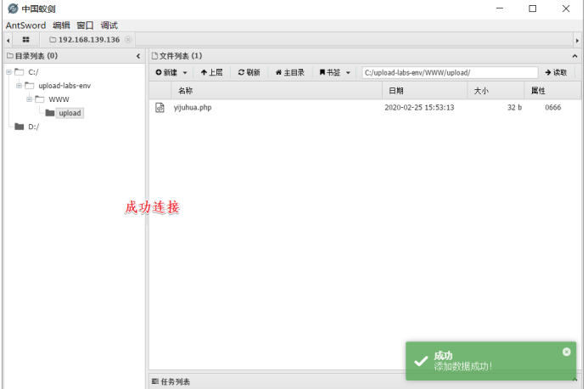The width and height of the screenshot is (588, 389).
Task: Open the 新建 dropdown arrow
Action: tap(185, 73)
